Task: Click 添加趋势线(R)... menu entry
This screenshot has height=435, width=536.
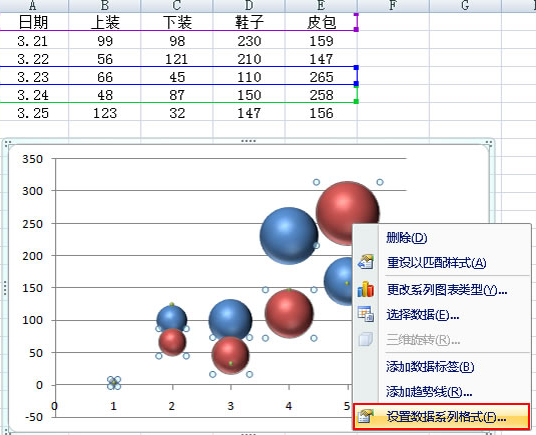Action: click(429, 392)
